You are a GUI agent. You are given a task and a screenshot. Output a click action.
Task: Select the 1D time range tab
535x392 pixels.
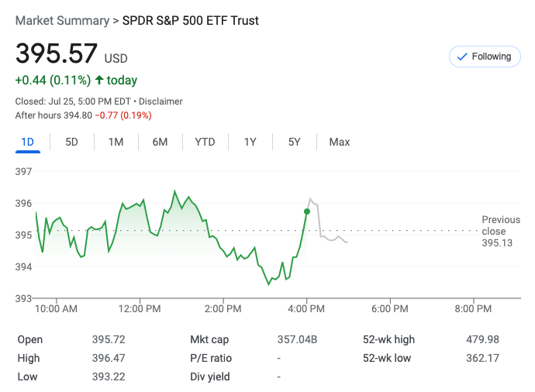[x=27, y=142]
